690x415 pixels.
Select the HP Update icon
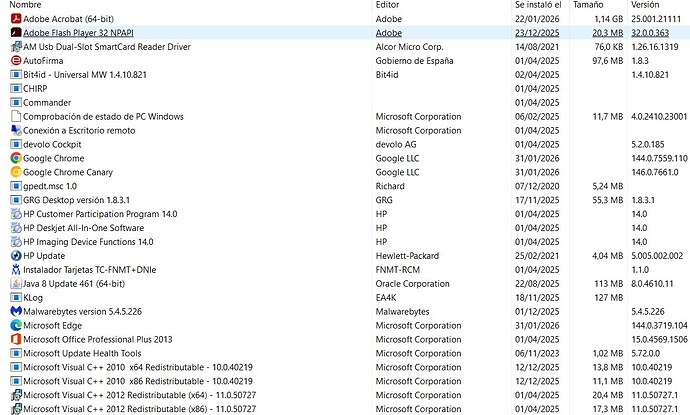[15, 255]
